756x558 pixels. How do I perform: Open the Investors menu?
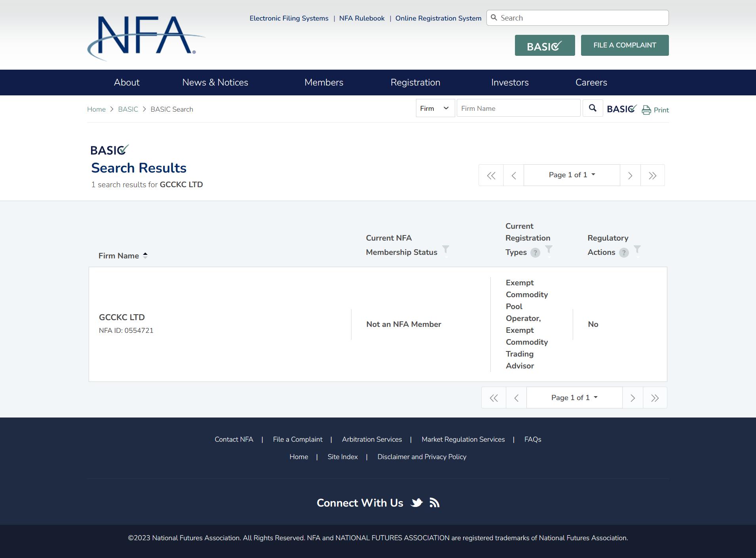coord(510,82)
